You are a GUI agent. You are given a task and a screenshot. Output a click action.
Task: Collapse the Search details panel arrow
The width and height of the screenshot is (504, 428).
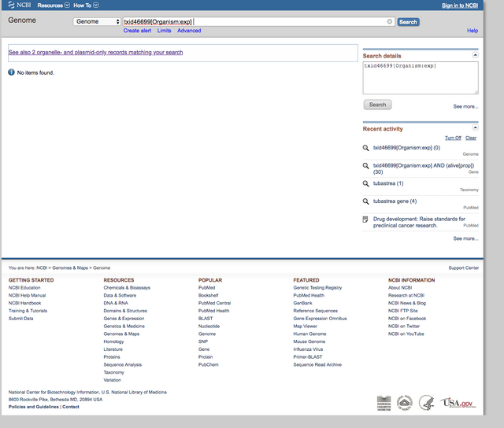[475, 55]
